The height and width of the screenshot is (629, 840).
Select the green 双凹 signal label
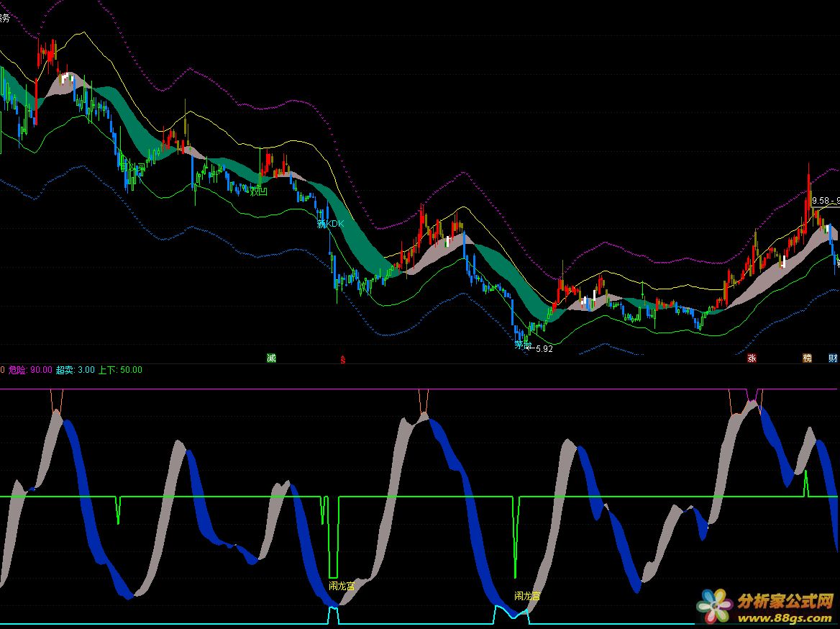click(x=259, y=191)
